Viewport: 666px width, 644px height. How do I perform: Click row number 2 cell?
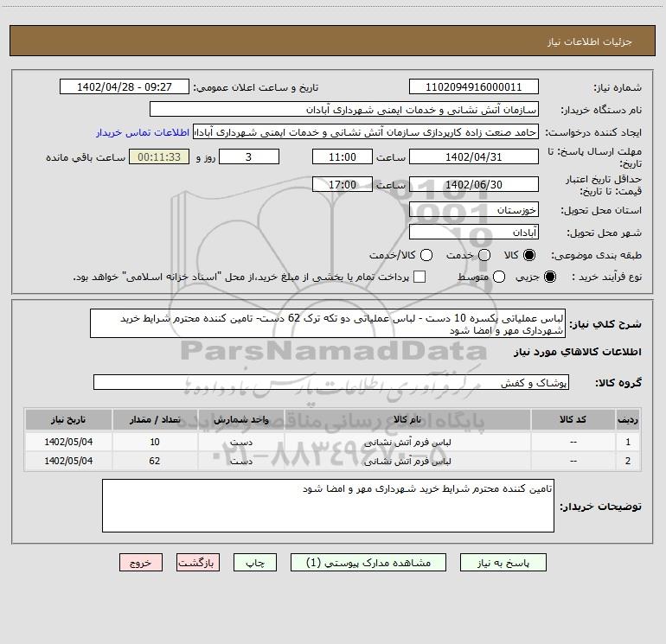pyautogui.click(x=628, y=461)
